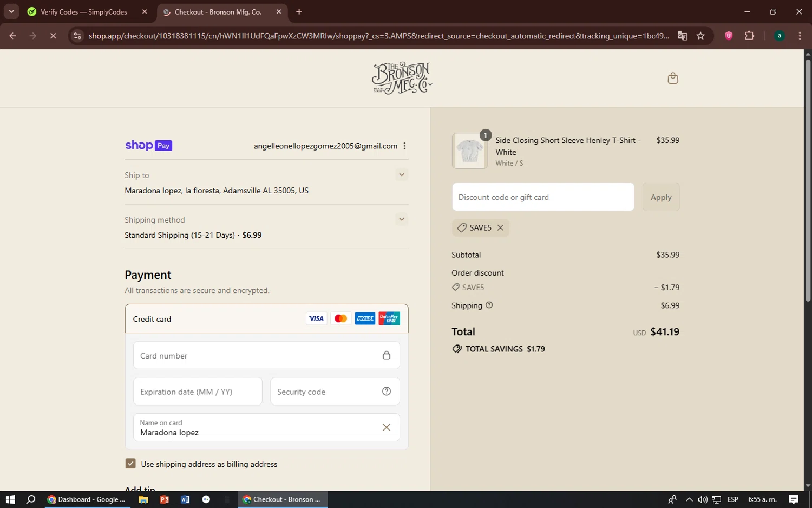The width and height of the screenshot is (812, 508).
Task: Open the tab search dropdown arrow
Action: pyautogui.click(x=11, y=11)
